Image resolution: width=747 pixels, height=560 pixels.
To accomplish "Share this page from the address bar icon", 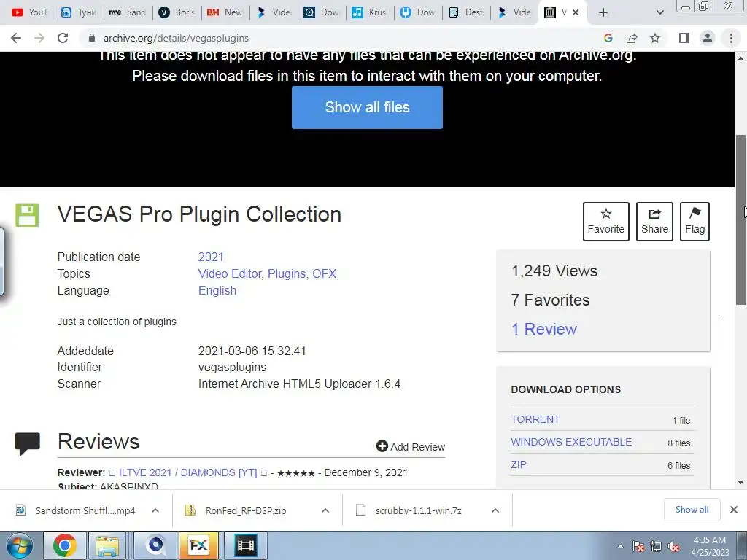I will (632, 38).
